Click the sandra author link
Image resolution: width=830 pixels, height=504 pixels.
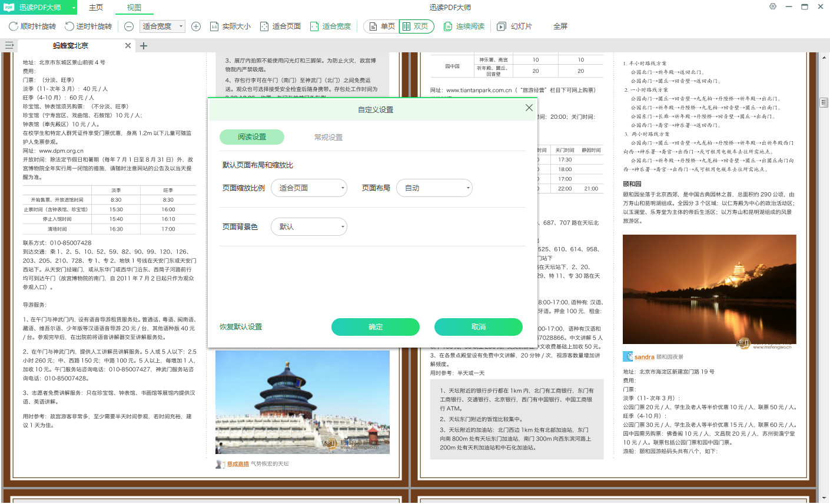click(644, 357)
